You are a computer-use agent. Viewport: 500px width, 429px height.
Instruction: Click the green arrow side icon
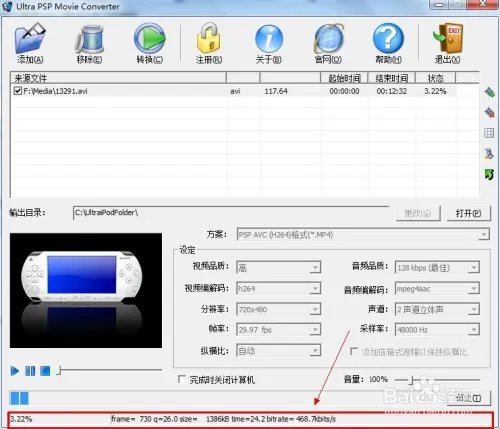[x=489, y=174]
